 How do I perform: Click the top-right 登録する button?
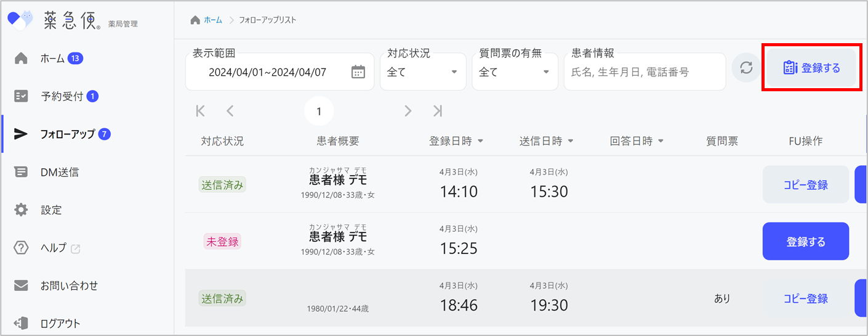point(811,68)
